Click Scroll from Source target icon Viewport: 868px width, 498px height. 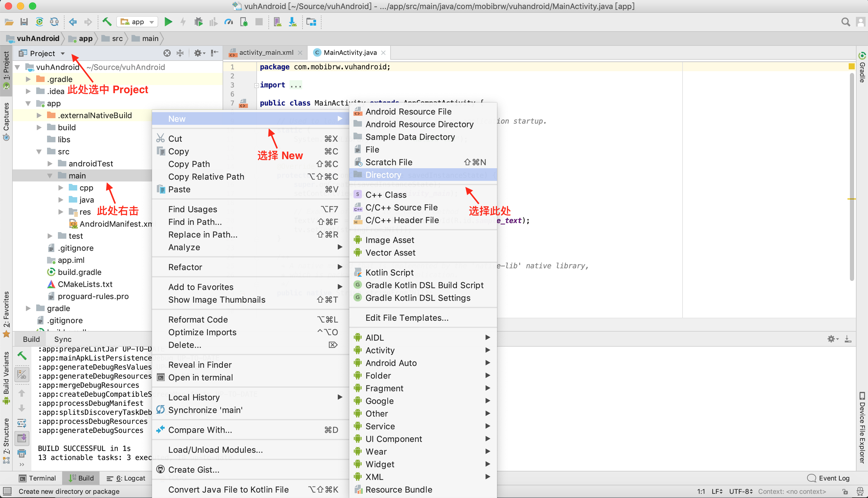point(167,53)
